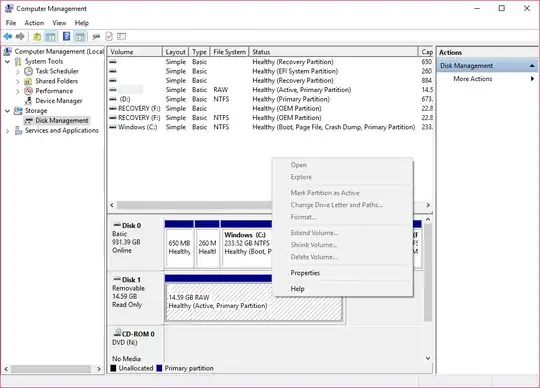540x388 pixels.
Task: Toggle the Show/Hide Action Pane toolbar icon
Action: click(x=80, y=36)
